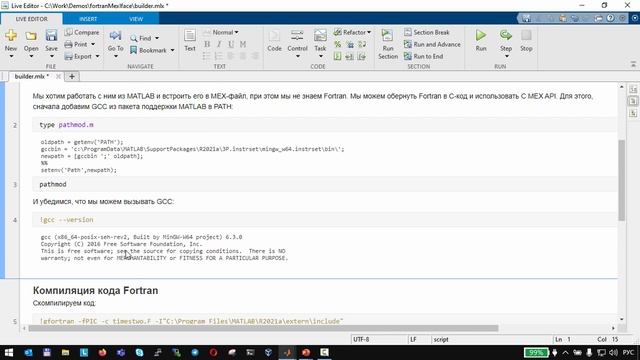The height and width of the screenshot is (360, 640).
Task: Click the comment percent icon
Action: click(338, 44)
